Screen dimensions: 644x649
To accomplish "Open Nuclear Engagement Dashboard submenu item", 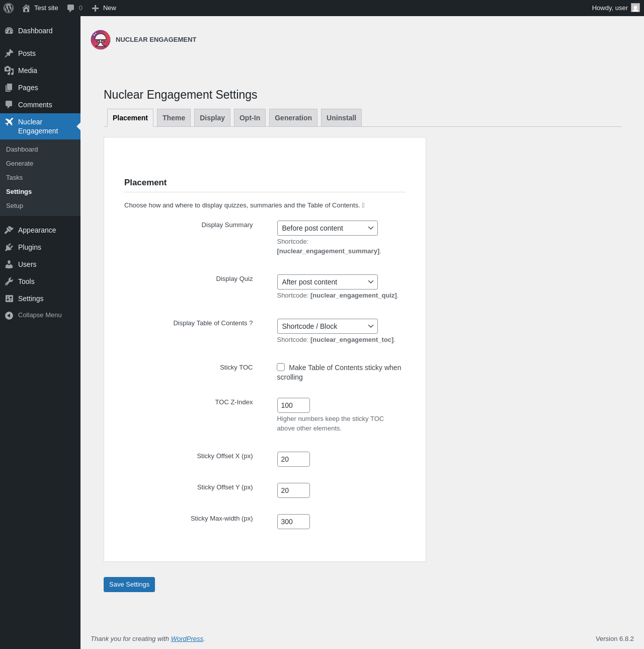I will point(40,150).
